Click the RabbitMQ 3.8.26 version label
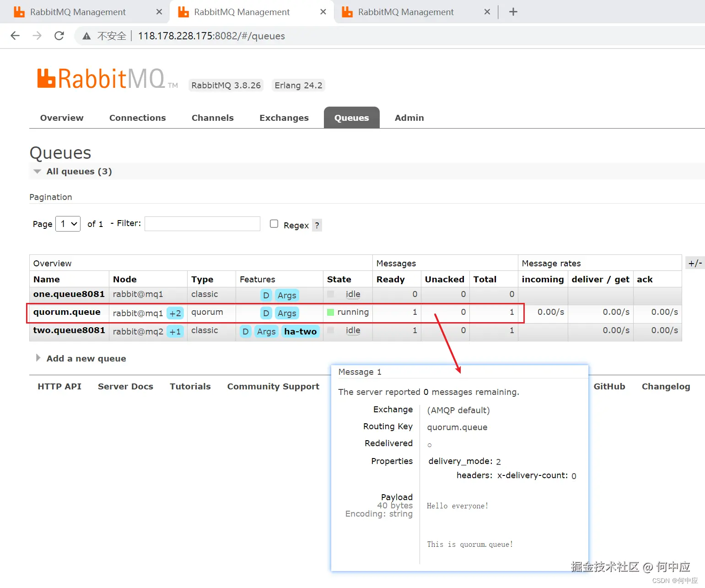Viewport: 705px width, 588px height. tap(226, 86)
